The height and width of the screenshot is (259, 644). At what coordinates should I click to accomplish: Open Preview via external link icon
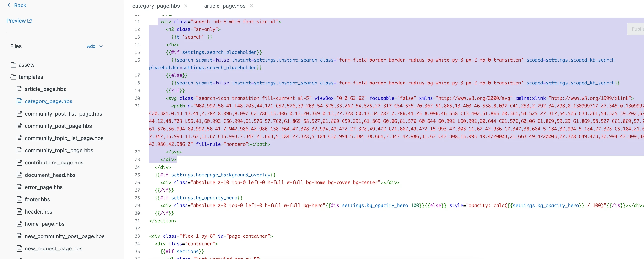coord(29,21)
